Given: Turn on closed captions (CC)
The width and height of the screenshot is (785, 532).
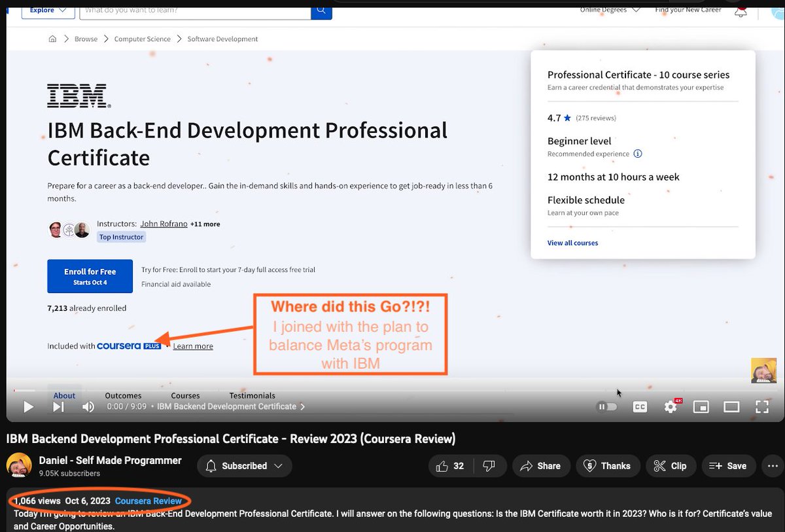Looking at the screenshot, I should click(x=640, y=407).
